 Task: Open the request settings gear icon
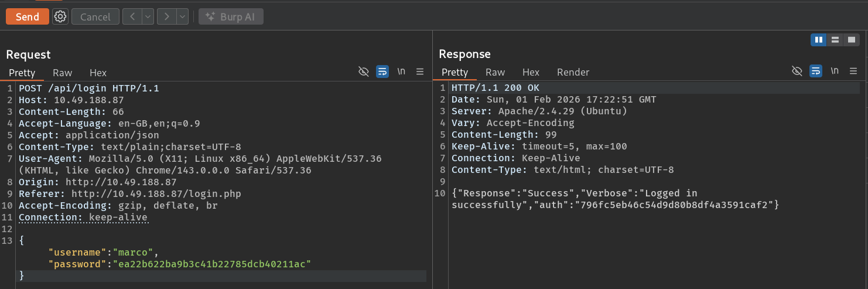point(60,16)
